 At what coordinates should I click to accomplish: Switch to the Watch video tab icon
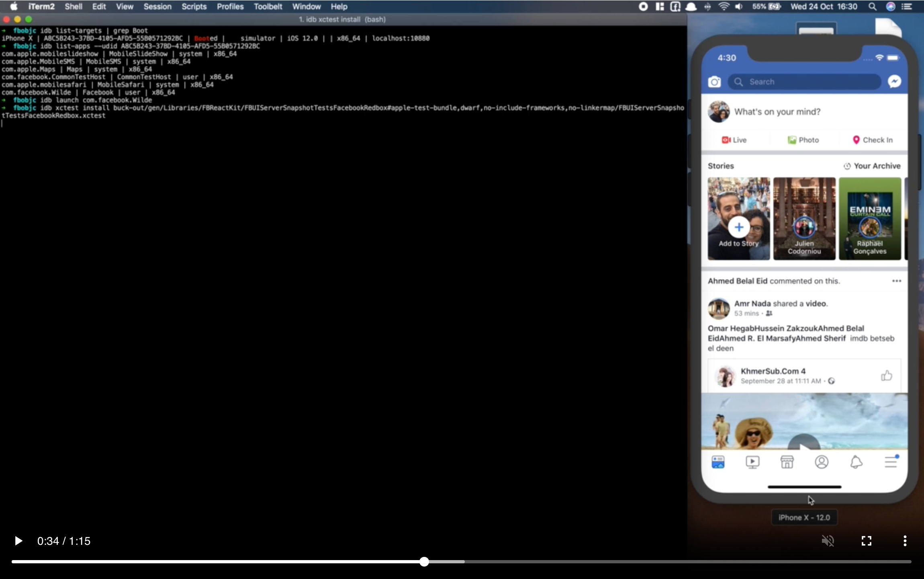tap(752, 462)
